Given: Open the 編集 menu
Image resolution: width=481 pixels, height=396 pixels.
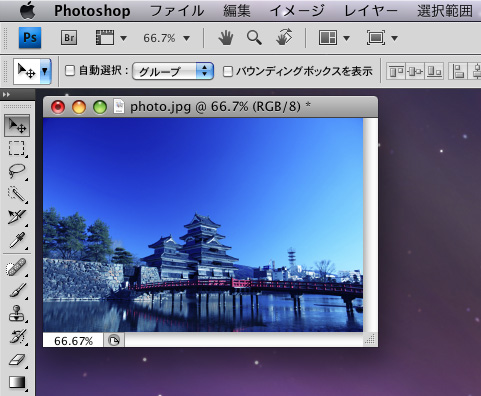Looking at the screenshot, I should click(x=237, y=11).
